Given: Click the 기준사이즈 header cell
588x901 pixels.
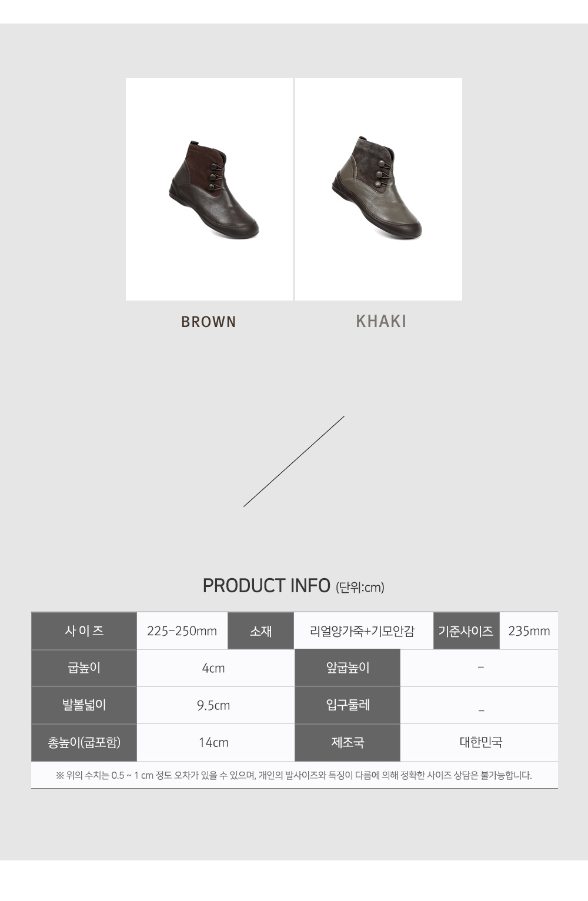Looking at the screenshot, I should tap(466, 631).
